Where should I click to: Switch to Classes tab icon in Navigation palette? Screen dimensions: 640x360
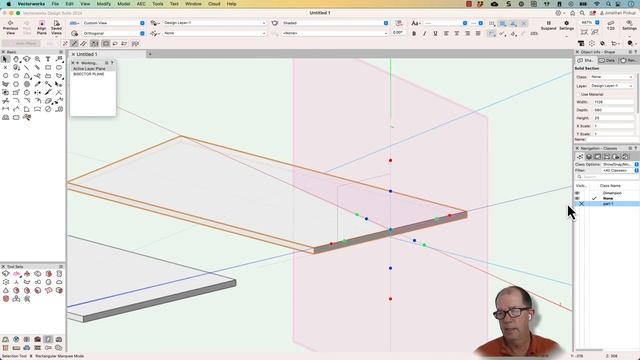[x=580, y=157]
